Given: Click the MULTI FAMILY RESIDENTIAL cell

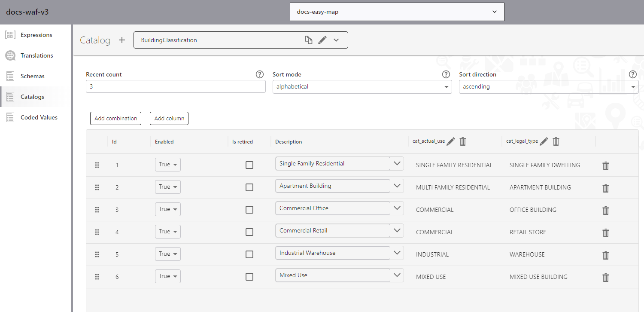Looking at the screenshot, I should [x=453, y=187].
